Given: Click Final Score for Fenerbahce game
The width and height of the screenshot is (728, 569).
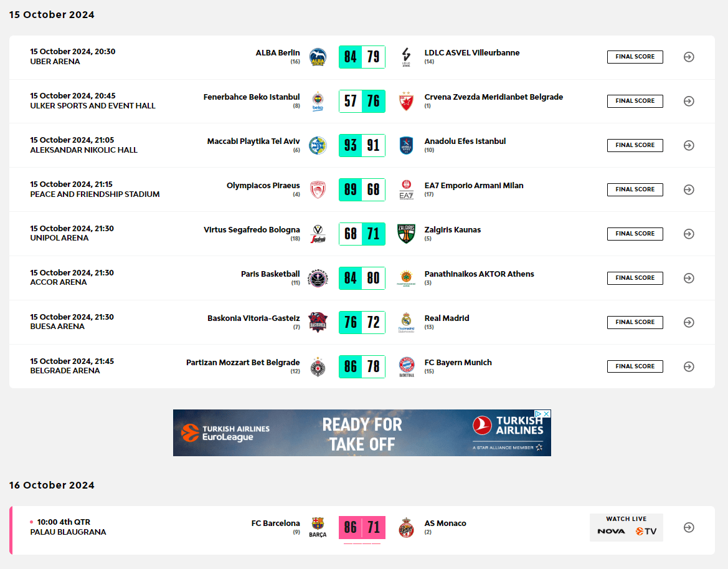Looking at the screenshot, I should tap(635, 101).
